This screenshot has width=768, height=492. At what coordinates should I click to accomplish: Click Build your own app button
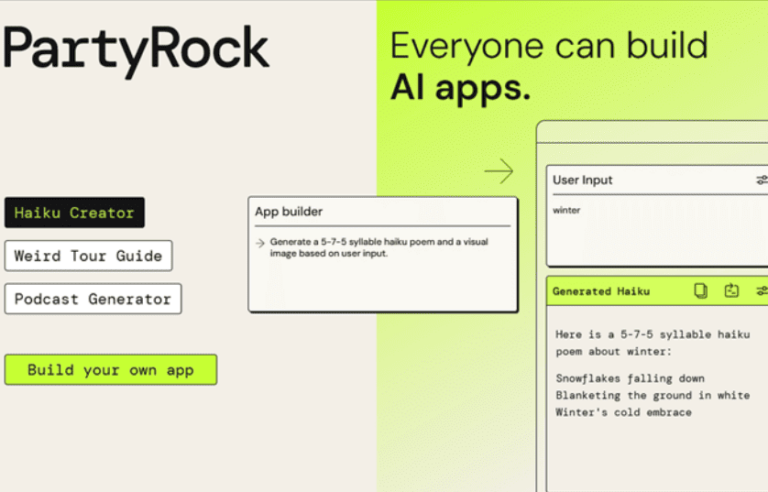coord(111,369)
